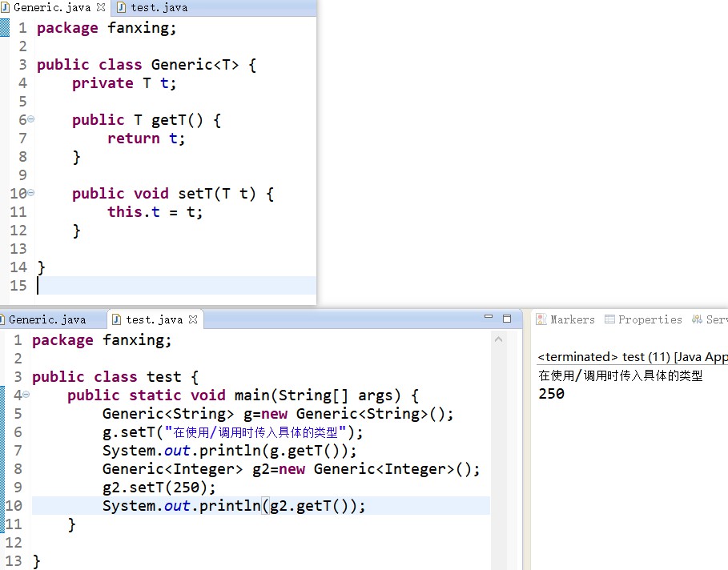Click 'this.t = t;' statement
The image size is (728, 570).
(155, 212)
